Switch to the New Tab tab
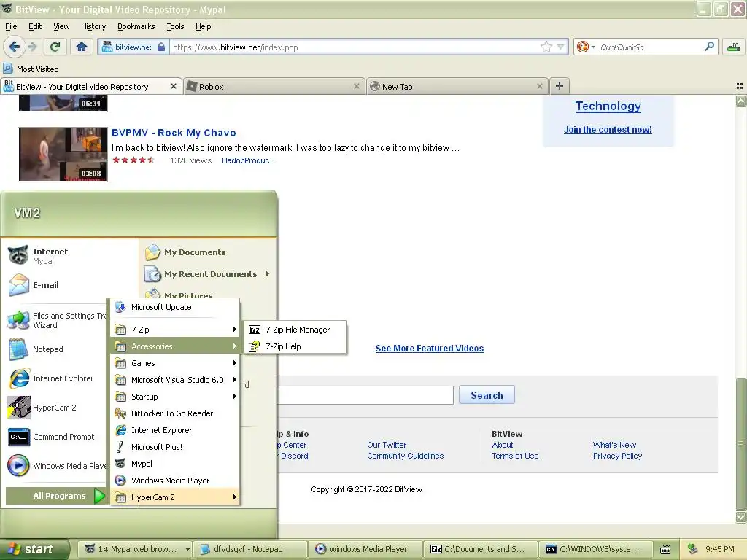The height and width of the screenshot is (560, 747). click(457, 86)
